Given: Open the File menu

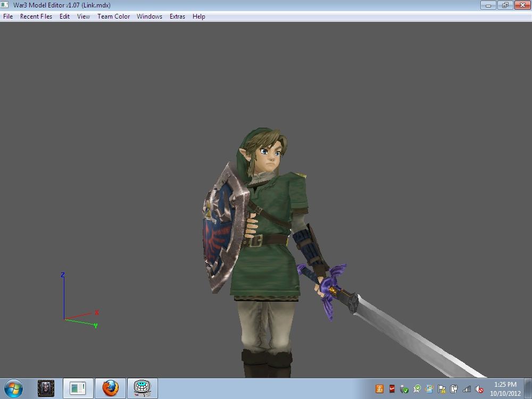Looking at the screenshot, I should (8, 16).
